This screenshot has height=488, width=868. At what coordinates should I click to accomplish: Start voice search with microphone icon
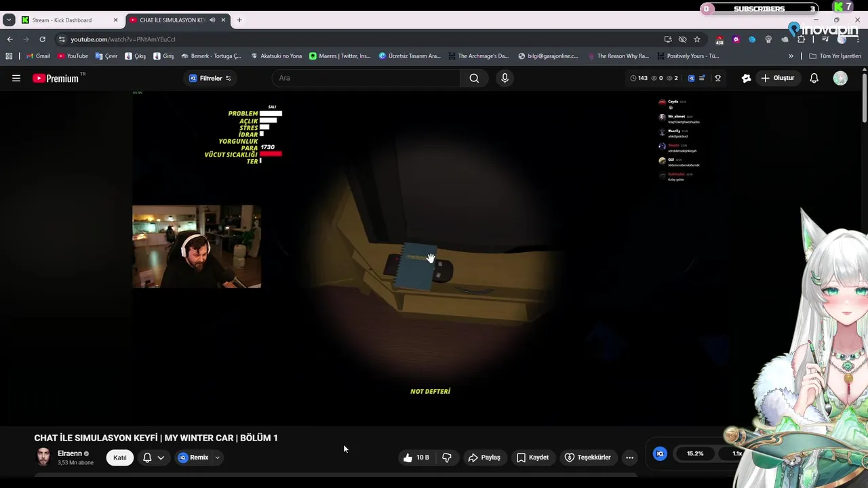point(505,78)
